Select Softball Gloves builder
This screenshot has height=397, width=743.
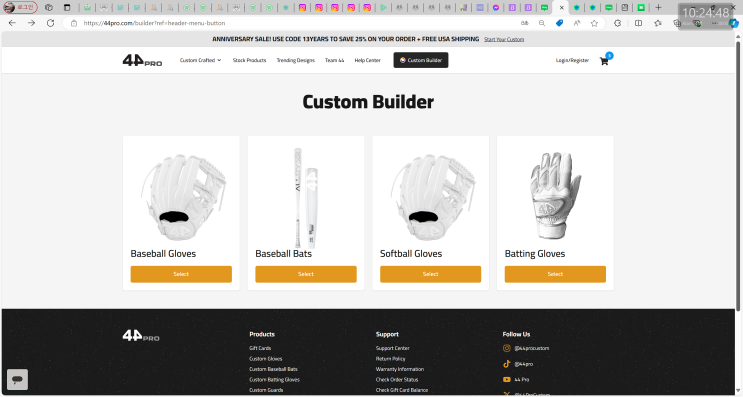(430, 274)
